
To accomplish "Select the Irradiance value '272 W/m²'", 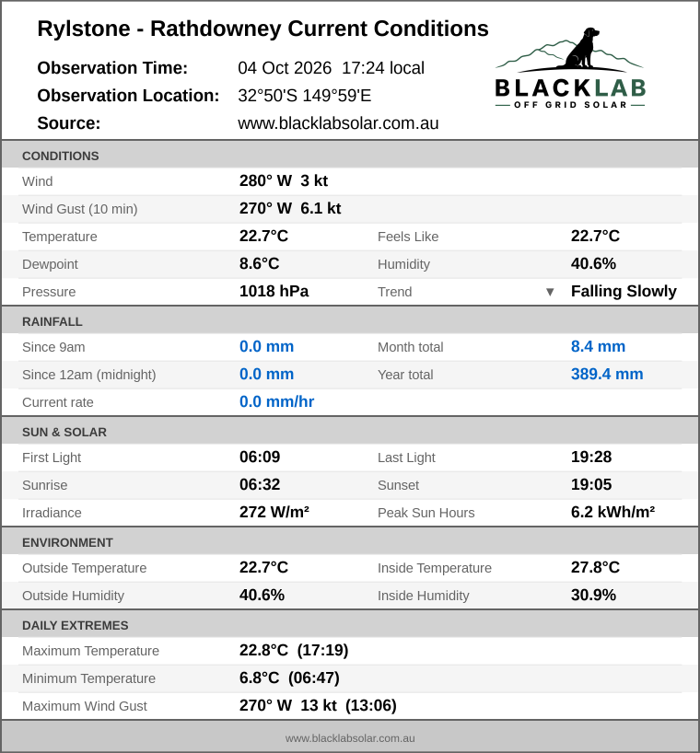I will pyautogui.click(x=274, y=513).
